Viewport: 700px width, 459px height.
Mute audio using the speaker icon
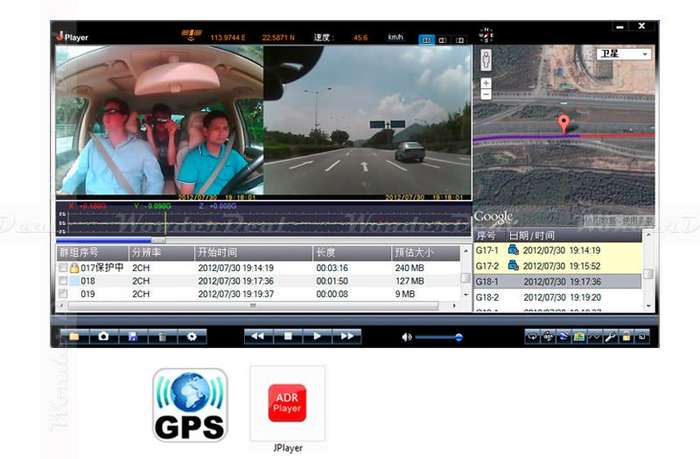coord(406,337)
